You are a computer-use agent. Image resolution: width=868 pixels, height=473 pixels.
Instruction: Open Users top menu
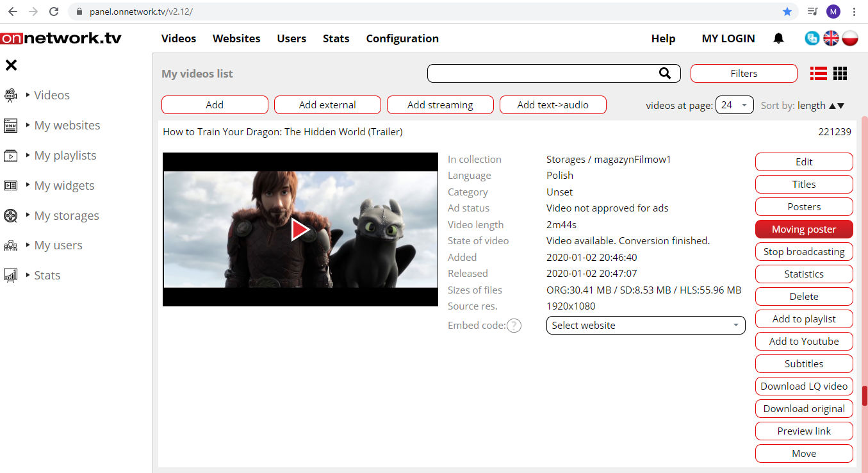pos(291,38)
